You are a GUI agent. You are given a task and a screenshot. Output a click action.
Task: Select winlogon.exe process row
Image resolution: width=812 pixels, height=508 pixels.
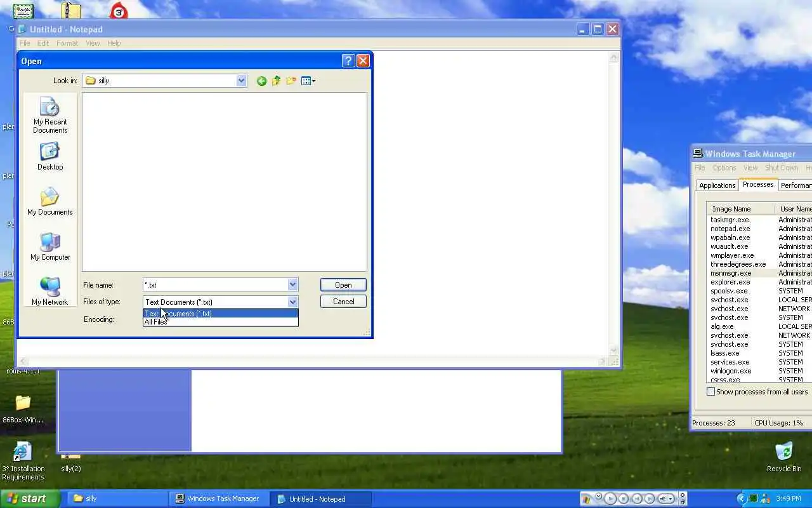(759, 371)
